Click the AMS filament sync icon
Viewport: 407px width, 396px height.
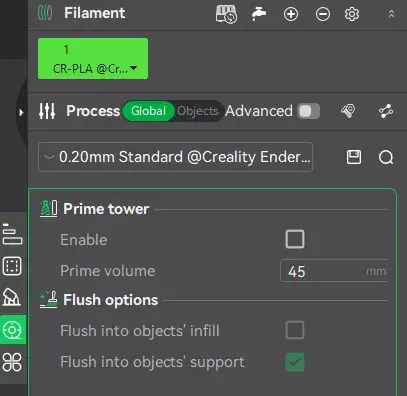[x=226, y=14]
